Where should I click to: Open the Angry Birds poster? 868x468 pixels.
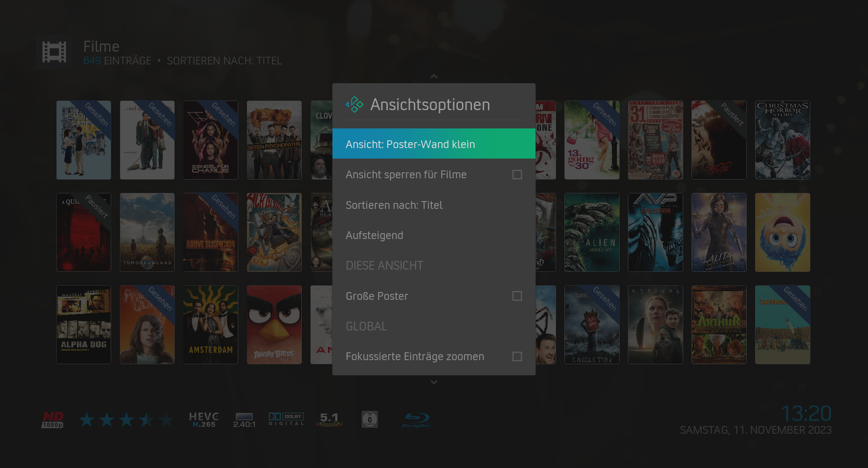(x=274, y=325)
